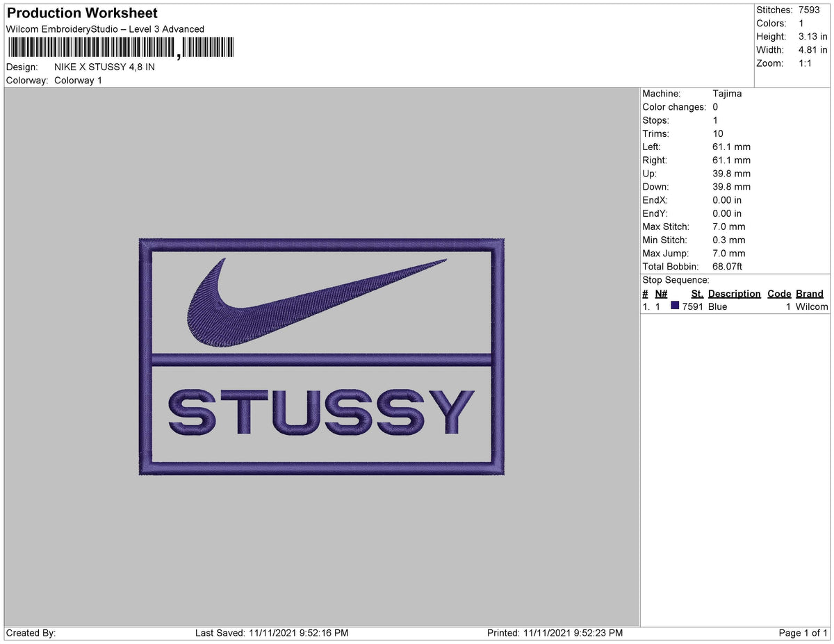Click design name 'NIKE X STUSSY 4,8 IN'
Screen dimensions: 834x644
[104, 67]
